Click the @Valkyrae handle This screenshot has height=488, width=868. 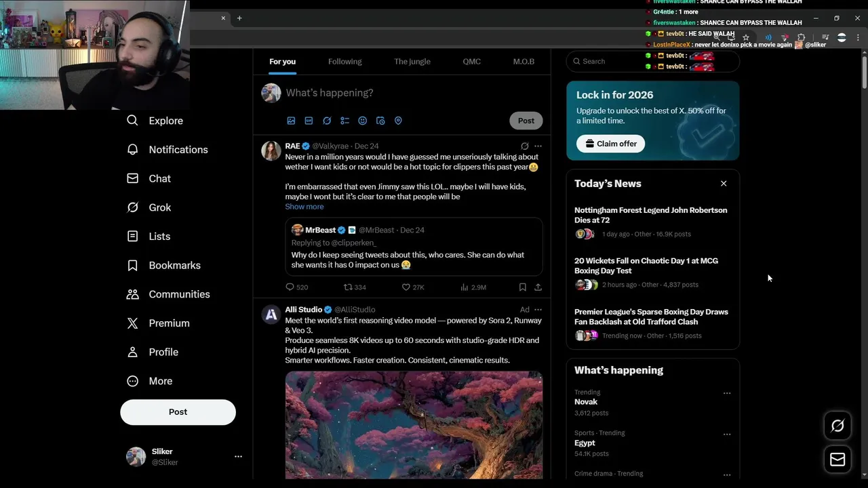pyautogui.click(x=330, y=146)
